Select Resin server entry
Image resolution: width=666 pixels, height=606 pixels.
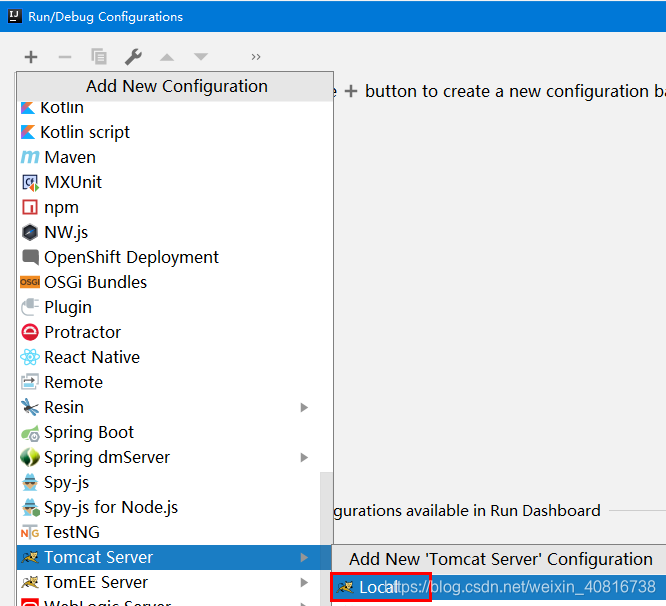pos(175,407)
